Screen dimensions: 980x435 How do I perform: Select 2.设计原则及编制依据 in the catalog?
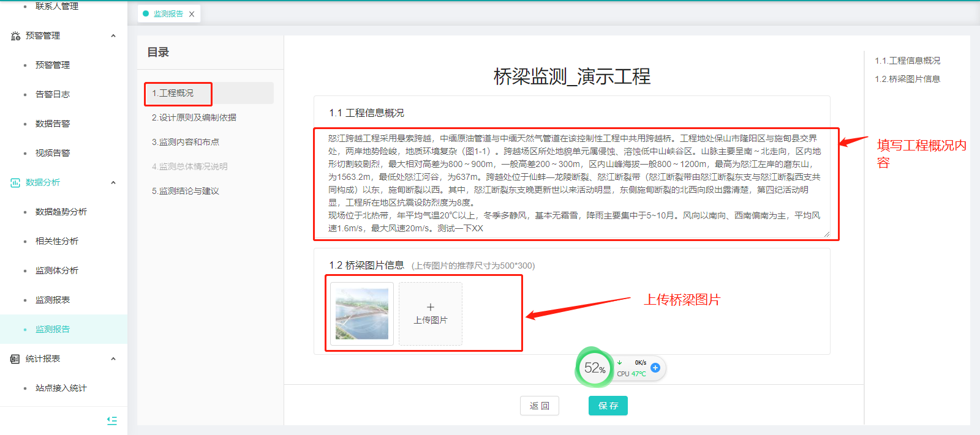194,117
